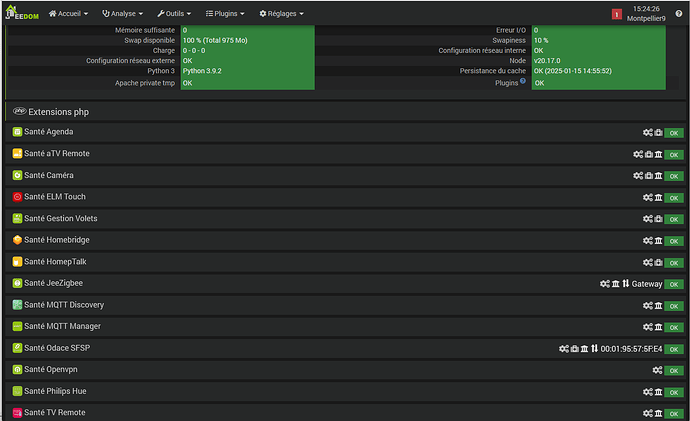
Task: Click the MQTT Manager plugin icon
Action: [x=17, y=326]
